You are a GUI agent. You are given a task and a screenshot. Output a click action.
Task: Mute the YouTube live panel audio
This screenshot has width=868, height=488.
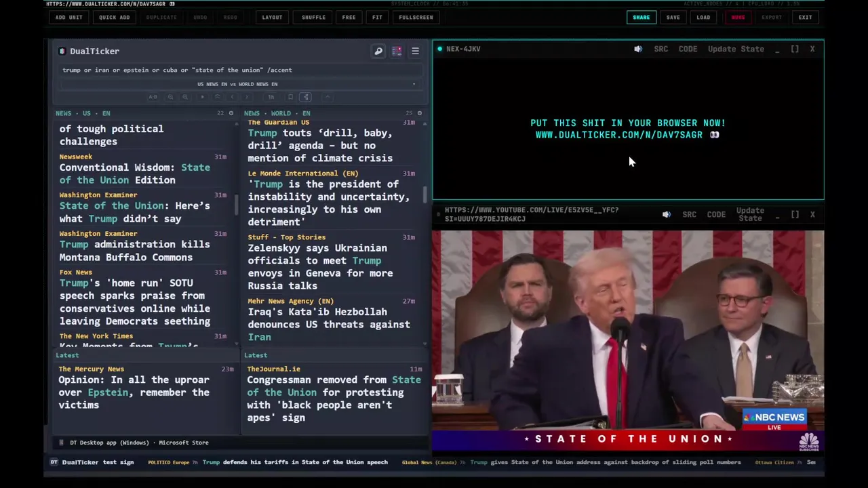point(667,214)
